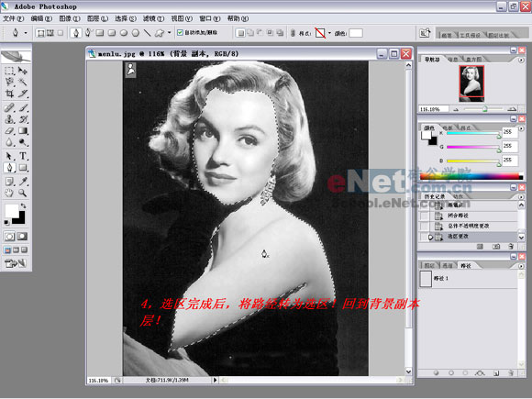The image size is (532, 399).
Task: Select the Gradient tool
Action: click(x=23, y=130)
